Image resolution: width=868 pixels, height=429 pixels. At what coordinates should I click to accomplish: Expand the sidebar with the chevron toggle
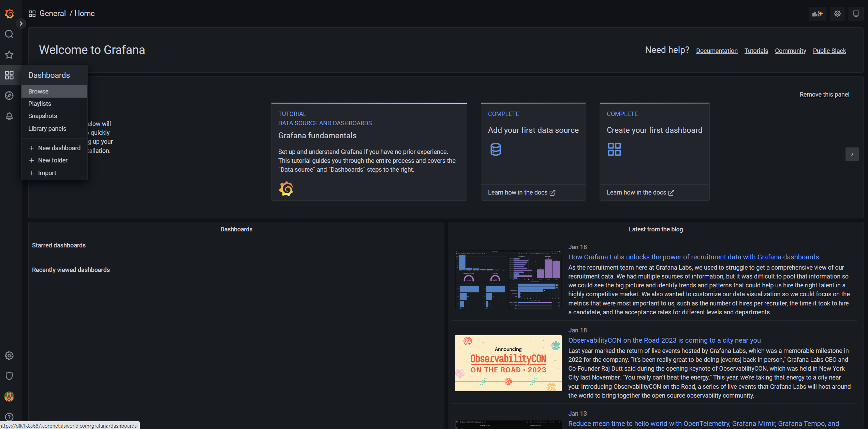point(21,24)
